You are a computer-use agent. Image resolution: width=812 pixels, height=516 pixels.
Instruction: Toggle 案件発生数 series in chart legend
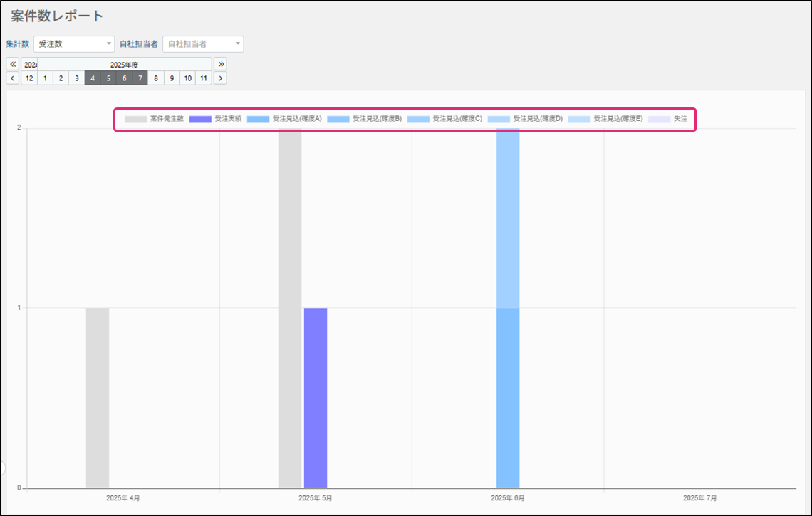tap(155, 119)
